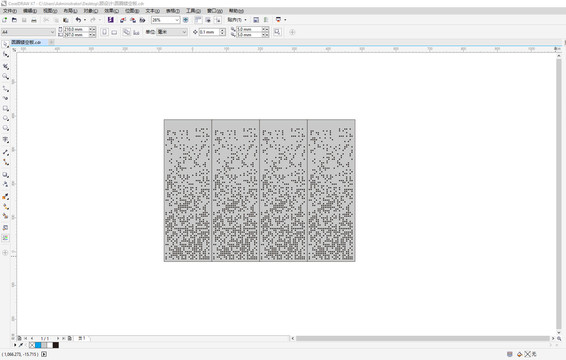Open the zoom level dropdown showing 26%
This screenshot has height=360, width=566.
pyautogui.click(x=166, y=20)
